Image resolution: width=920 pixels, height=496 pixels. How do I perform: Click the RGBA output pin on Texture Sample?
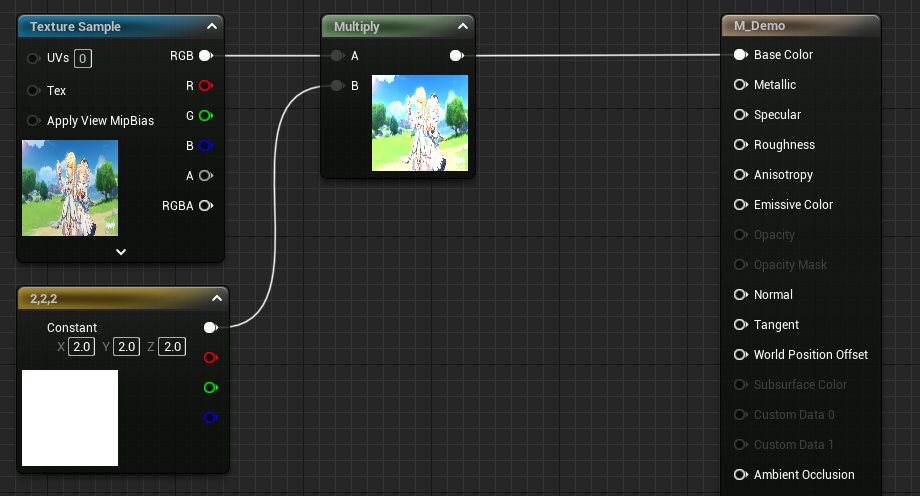pyautogui.click(x=205, y=206)
